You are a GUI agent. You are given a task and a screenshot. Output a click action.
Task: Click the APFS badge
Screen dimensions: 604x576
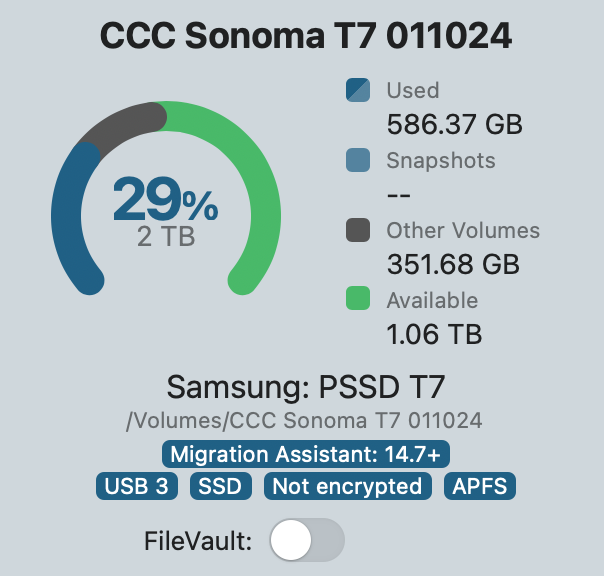point(480,487)
